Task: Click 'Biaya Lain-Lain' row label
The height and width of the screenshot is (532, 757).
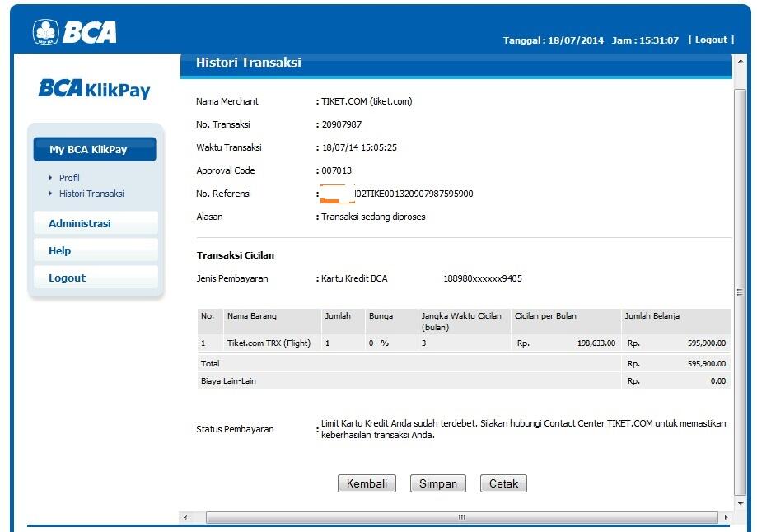Action: (228, 381)
